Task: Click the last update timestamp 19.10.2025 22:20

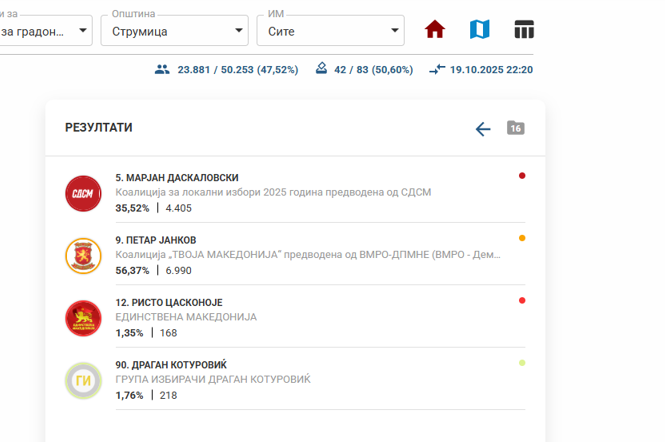Action: 491,70
